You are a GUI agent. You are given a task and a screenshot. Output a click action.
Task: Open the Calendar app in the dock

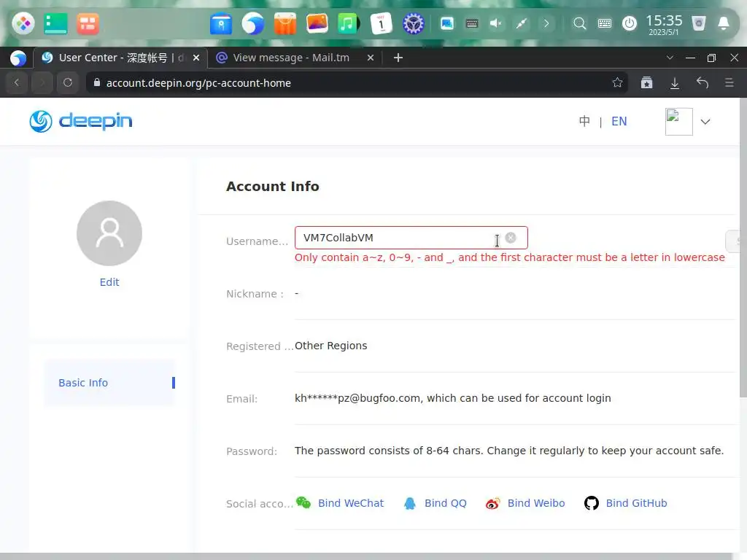click(381, 23)
